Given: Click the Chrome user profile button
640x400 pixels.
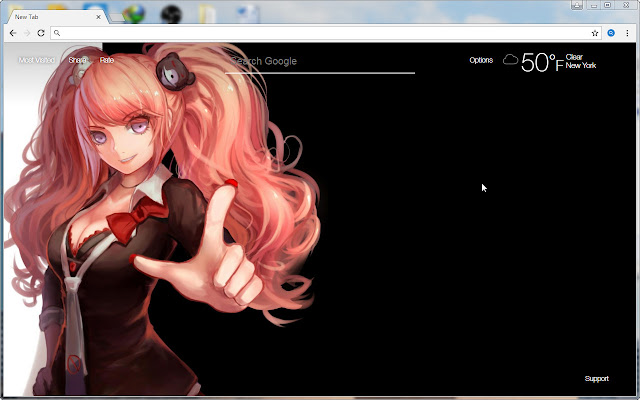Looking at the screenshot, I should [x=577, y=5].
